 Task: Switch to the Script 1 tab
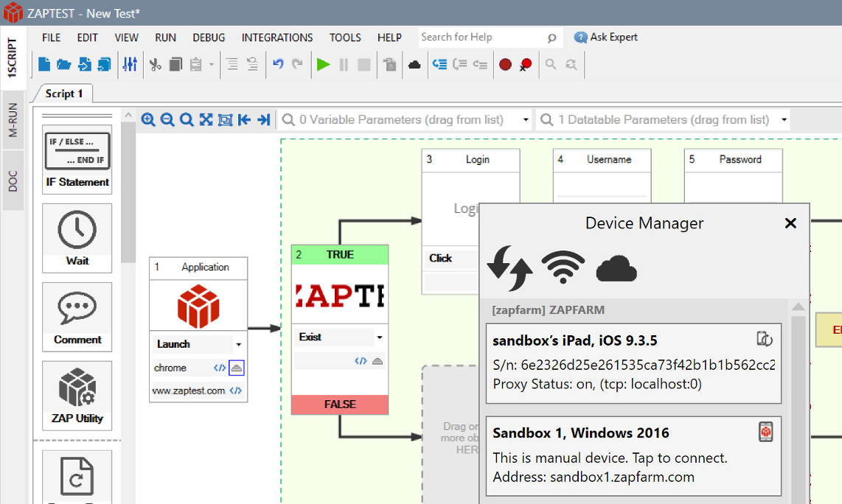64,94
